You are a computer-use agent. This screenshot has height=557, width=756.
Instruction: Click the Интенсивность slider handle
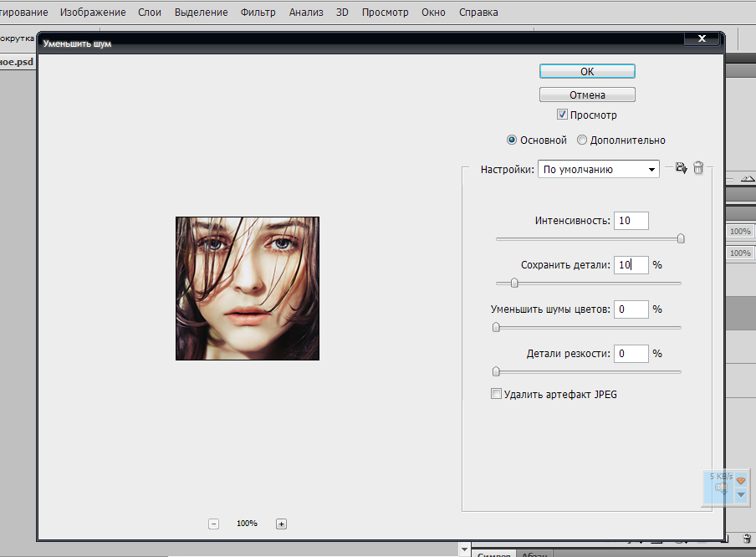tap(681, 238)
